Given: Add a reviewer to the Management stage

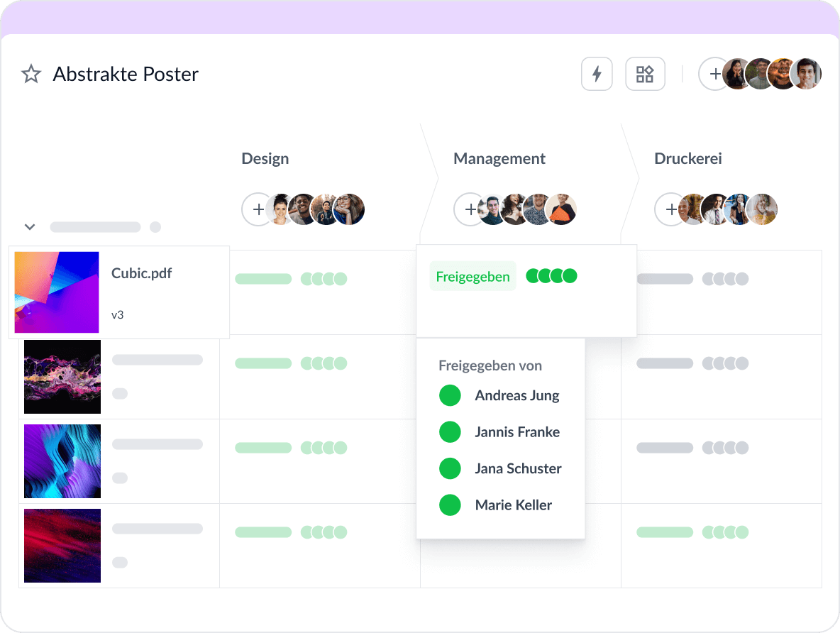Looking at the screenshot, I should pyautogui.click(x=470, y=210).
